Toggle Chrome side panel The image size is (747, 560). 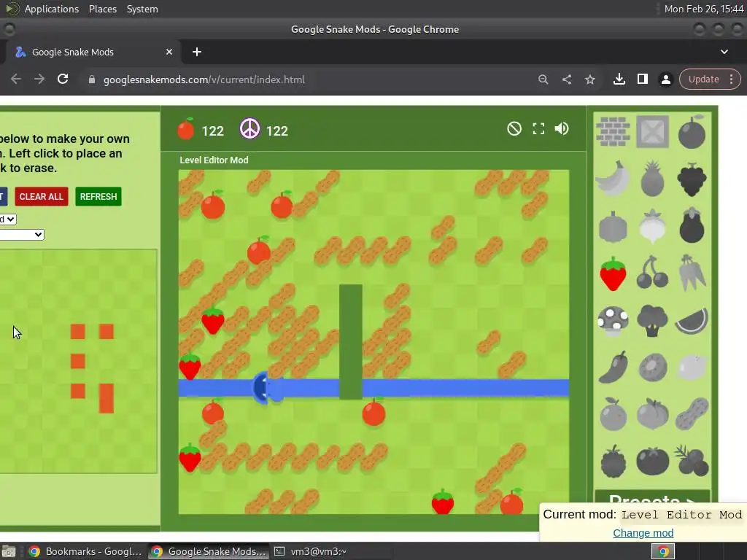(x=642, y=79)
